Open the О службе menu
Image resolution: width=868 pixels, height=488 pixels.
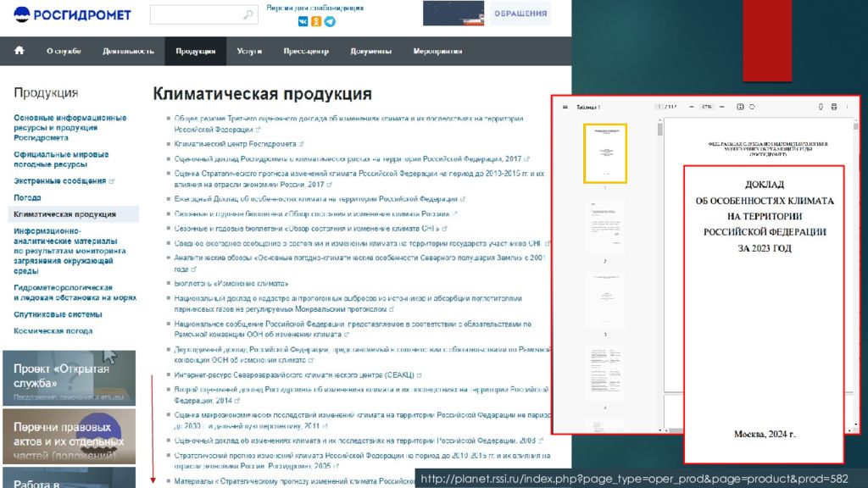pyautogui.click(x=64, y=51)
